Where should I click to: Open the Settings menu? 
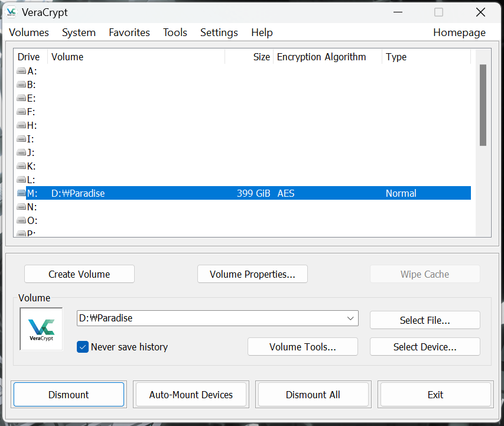pyautogui.click(x=219, y=32)
